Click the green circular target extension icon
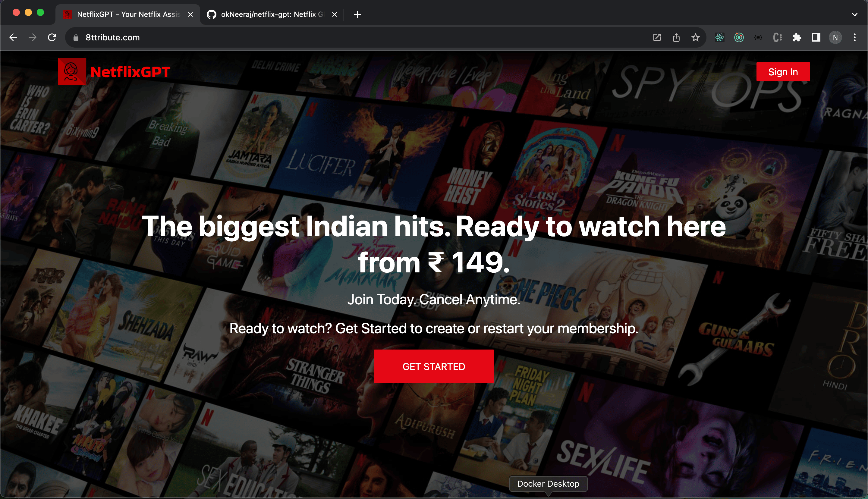 [739, 37]
